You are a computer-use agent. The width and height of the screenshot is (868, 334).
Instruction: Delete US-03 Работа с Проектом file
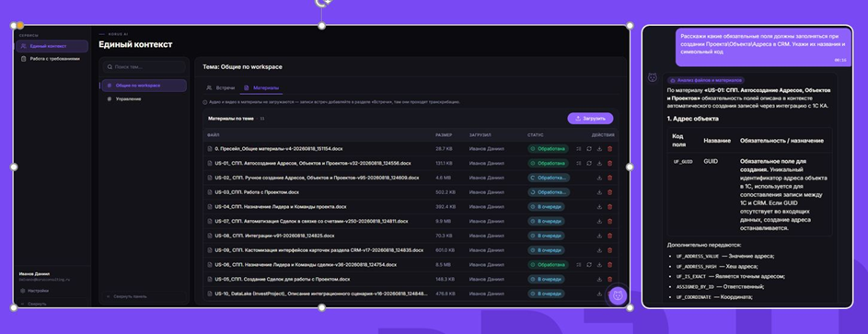[610, 192]
